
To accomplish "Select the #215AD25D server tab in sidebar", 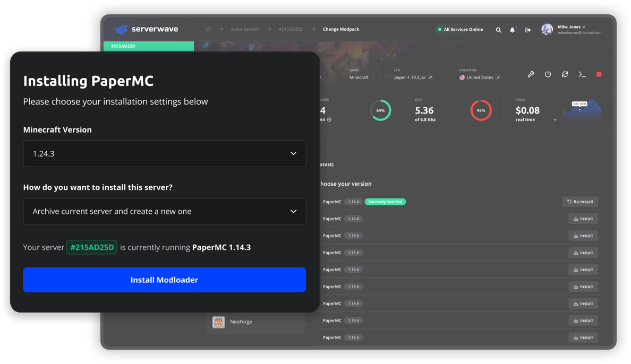I will [149, 46].
